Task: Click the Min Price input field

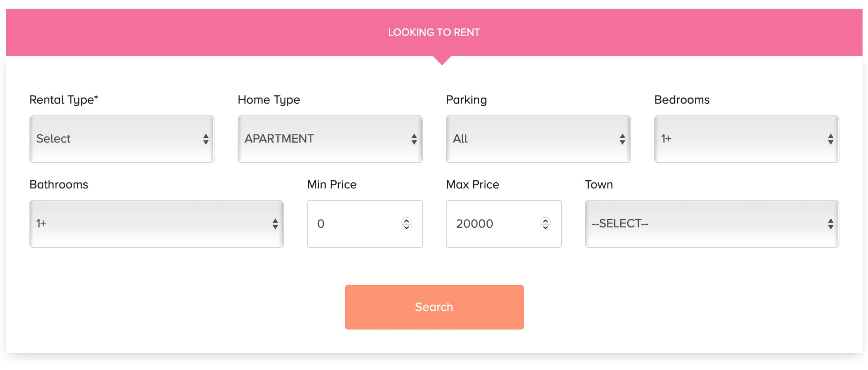Action: tap(365, 224)
